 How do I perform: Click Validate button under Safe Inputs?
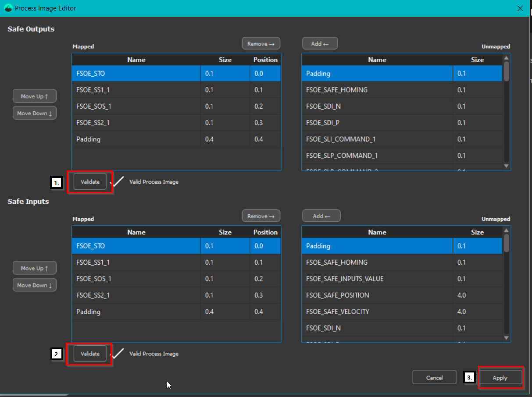[x=90, y=354]
